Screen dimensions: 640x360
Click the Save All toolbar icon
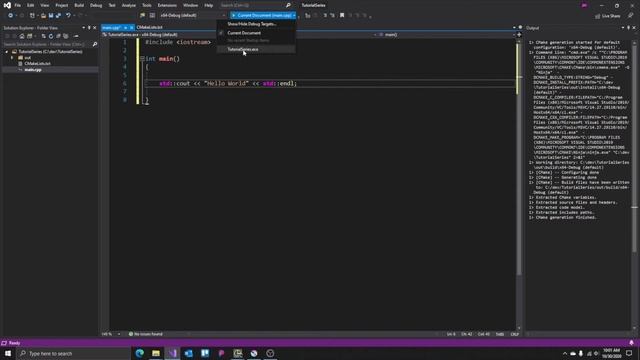[58, 16]
